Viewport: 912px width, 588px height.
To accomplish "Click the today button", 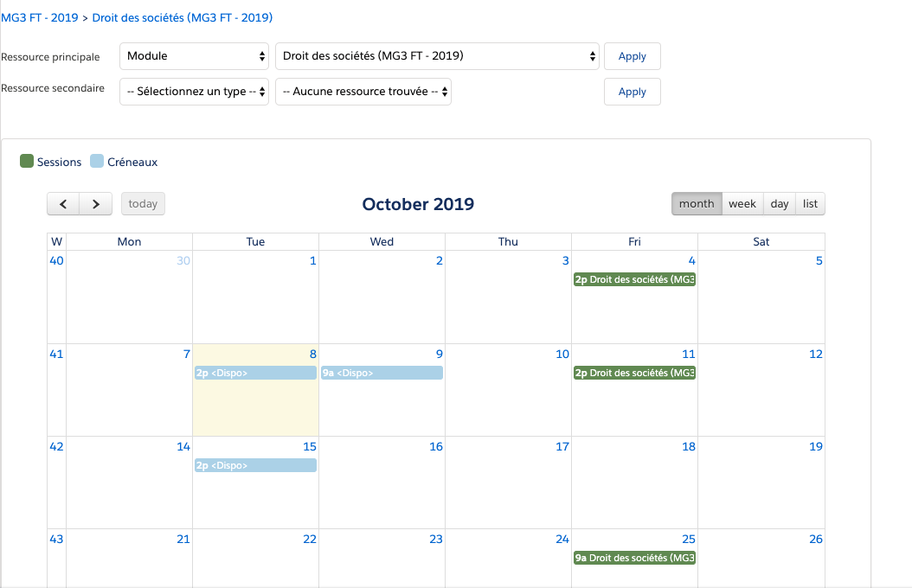I will pos(142,203).
